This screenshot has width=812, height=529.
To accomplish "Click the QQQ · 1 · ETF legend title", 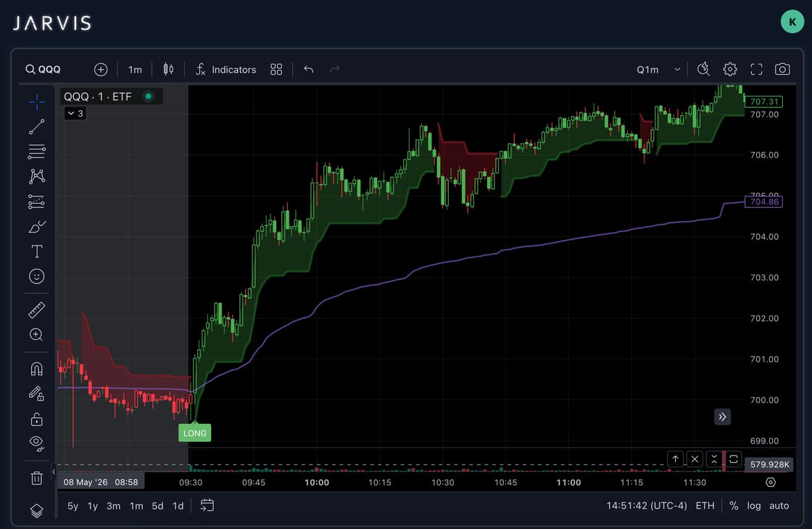I will [x=98, y=97].
